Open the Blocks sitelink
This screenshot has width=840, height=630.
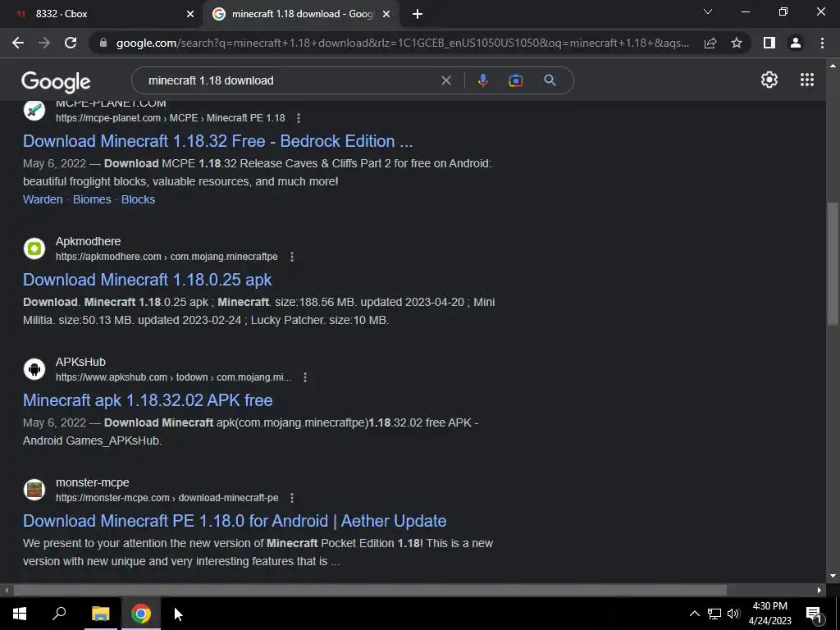pos(138,199)
